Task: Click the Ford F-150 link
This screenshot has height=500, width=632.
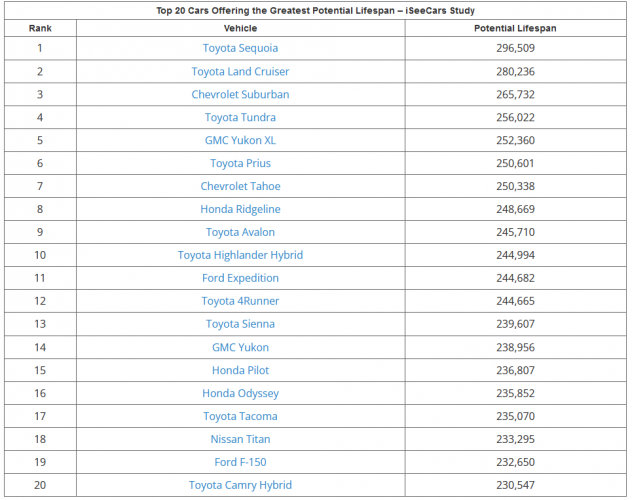Action: [240, 462]
